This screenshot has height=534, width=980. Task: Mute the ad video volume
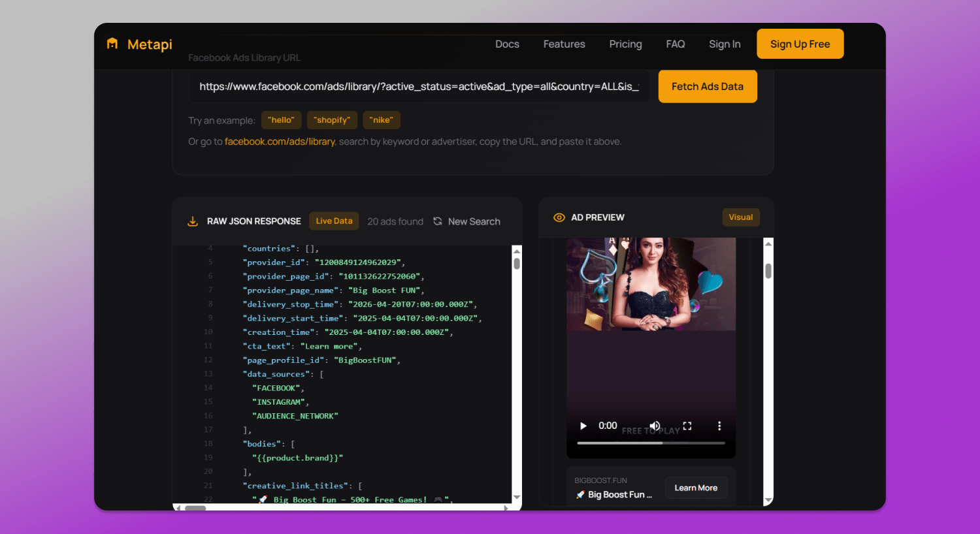click(x=655, y=426)
